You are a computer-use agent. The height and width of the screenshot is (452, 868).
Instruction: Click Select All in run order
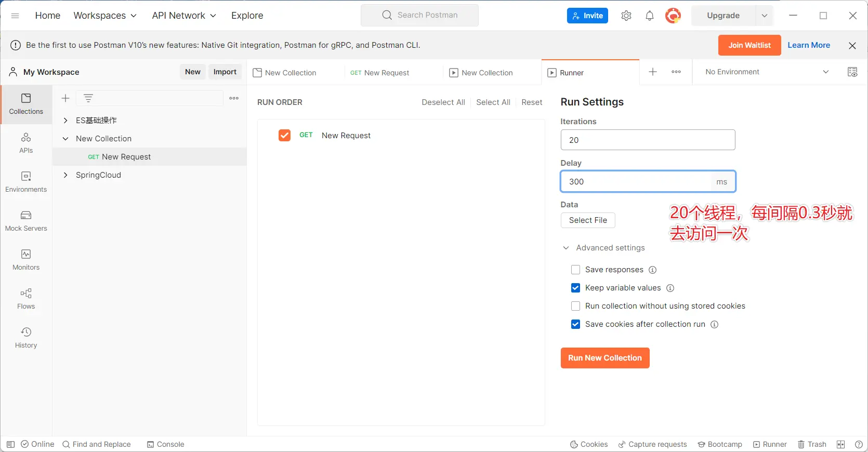click(x=493, y=102)
